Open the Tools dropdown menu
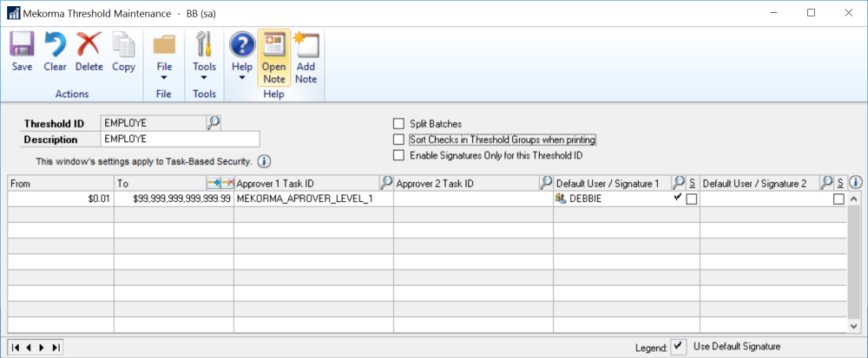 204,55
